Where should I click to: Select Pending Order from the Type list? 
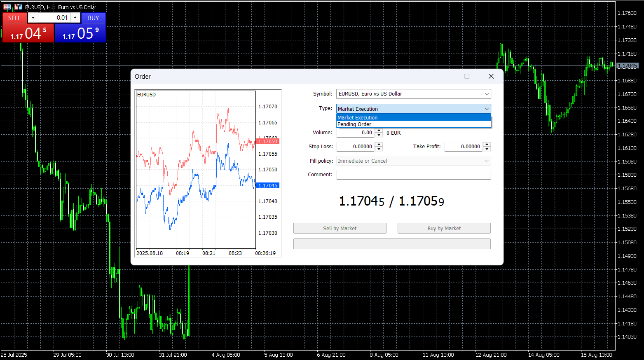pyautogui.click(x=414, y=124)
